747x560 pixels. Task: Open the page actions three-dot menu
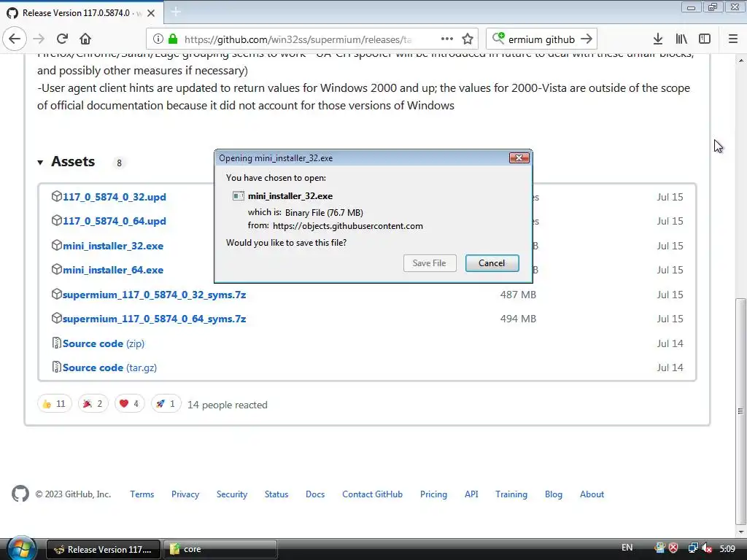447,39
